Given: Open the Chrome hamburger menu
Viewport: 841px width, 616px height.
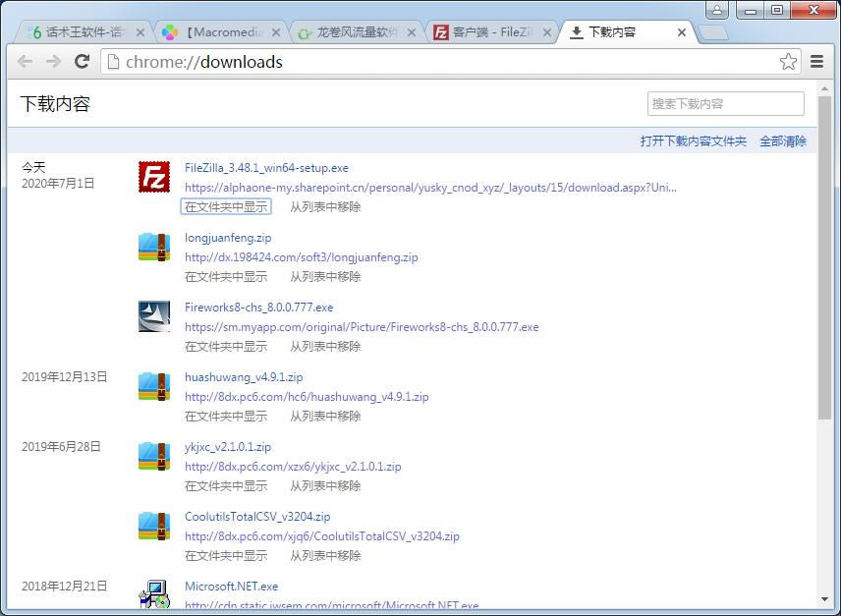Looking at the screenshot, I should pyautogui.click(x=816, y=62).
